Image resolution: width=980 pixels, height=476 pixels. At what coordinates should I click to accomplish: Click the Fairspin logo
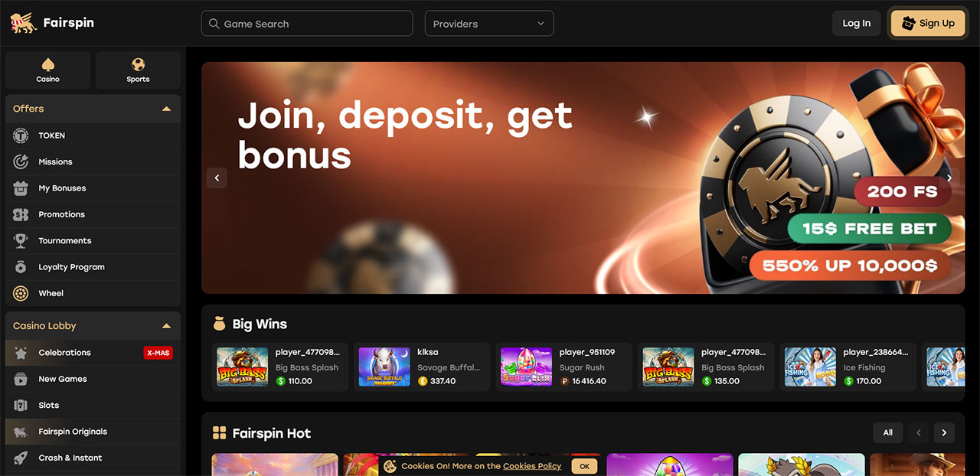click(52, 23)
